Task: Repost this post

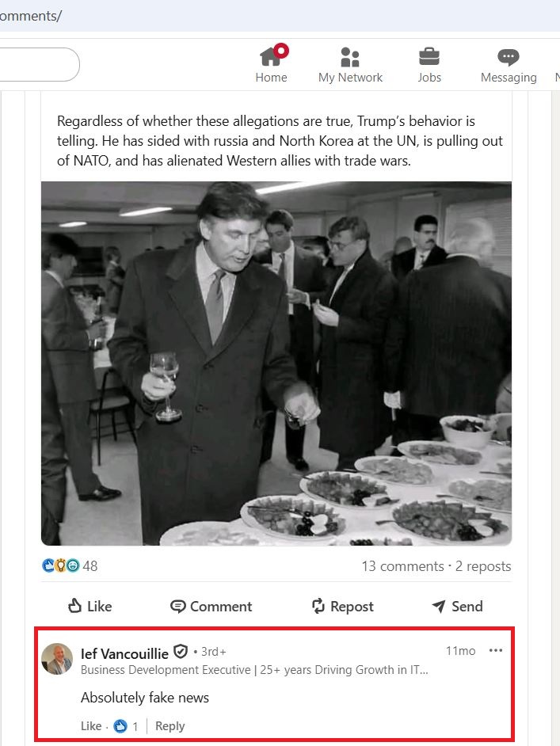Action: [x=342, y=606]
